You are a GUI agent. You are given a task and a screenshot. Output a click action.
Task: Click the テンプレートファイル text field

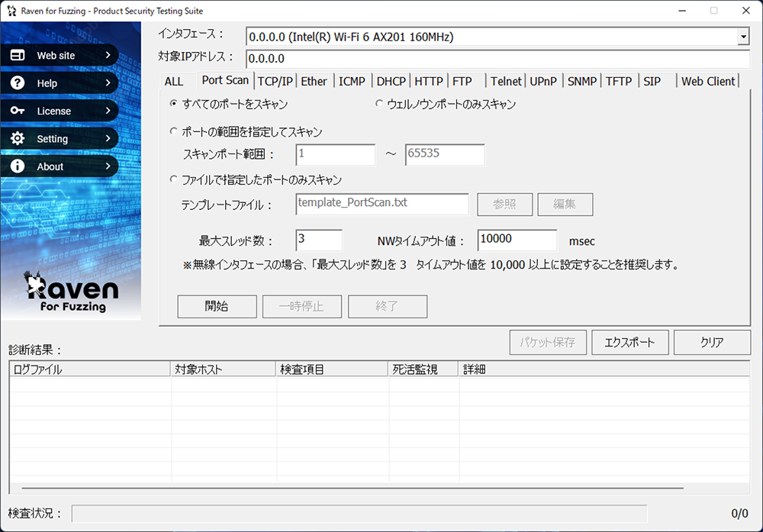coord(382,204)
